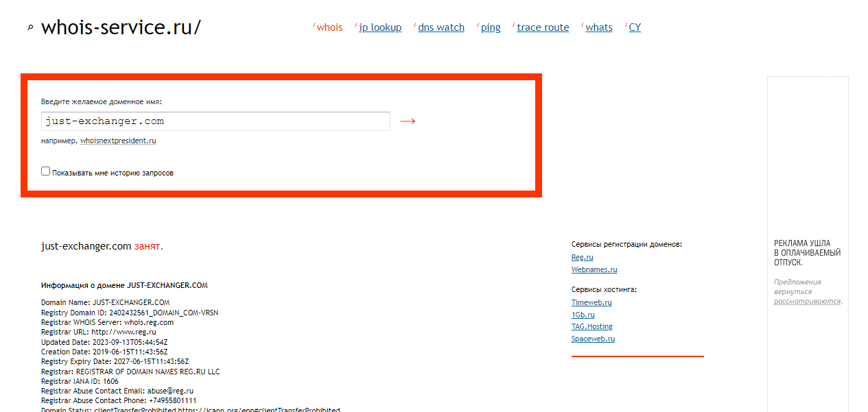Open the Spaceweb.ru hosting link

(x=593, y=339)
